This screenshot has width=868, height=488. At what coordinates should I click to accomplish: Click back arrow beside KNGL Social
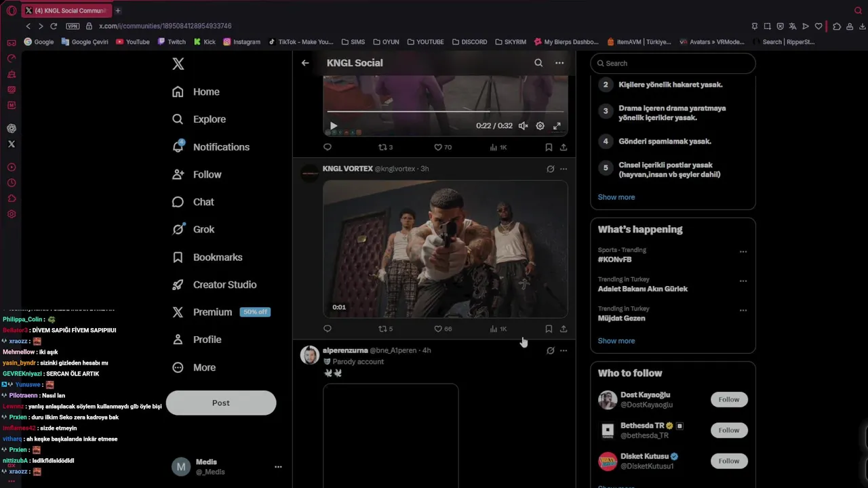pyautogui.click(x=305, y=63)
